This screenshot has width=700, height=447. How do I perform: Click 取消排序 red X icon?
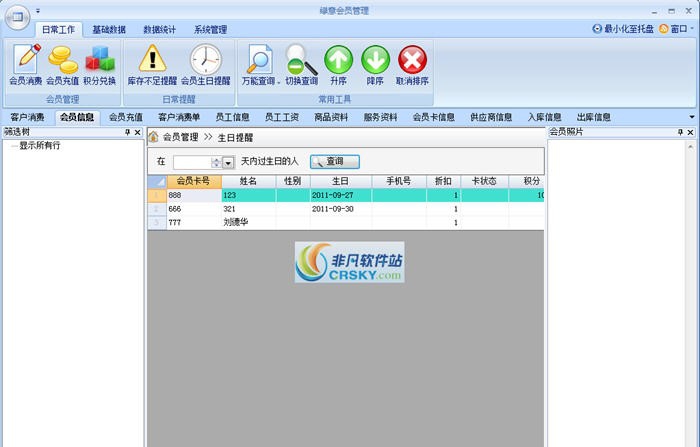412,65
